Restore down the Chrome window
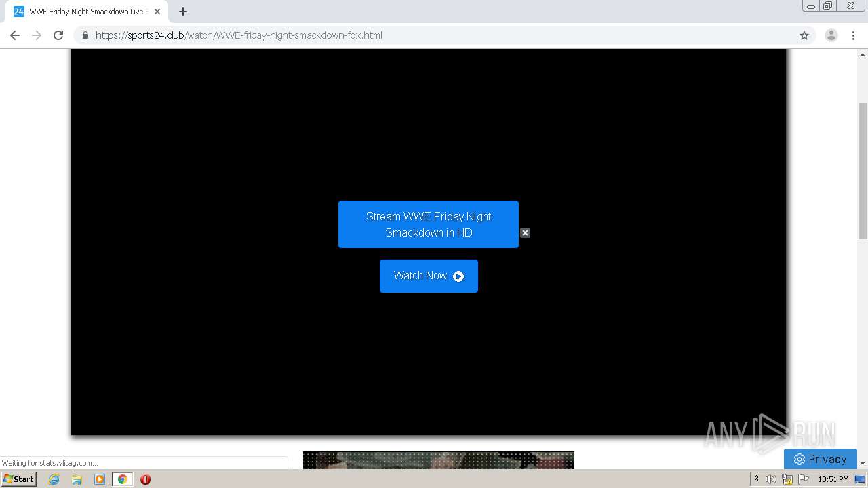 pyautogui.click(x=828, y=6)
